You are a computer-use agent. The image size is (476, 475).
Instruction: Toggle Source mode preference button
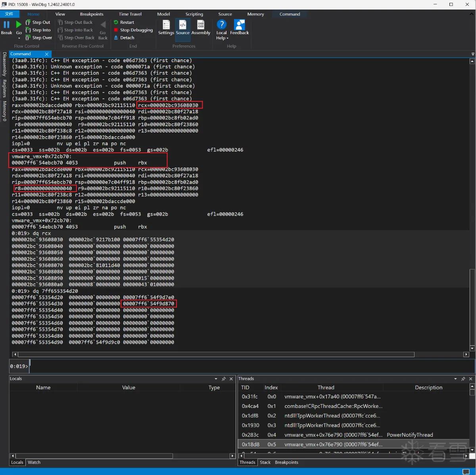point(182,28)
